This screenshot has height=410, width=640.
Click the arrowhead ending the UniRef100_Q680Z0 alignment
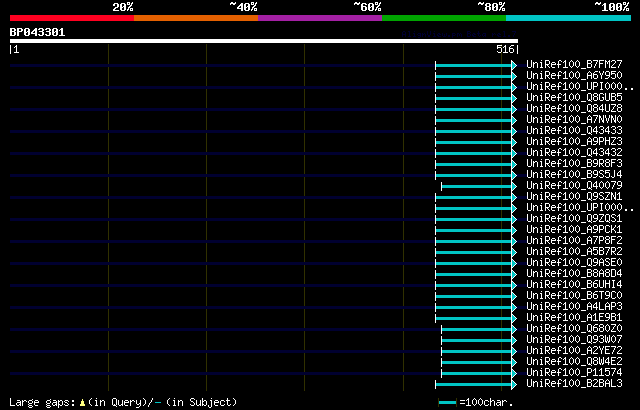[514, 330]
